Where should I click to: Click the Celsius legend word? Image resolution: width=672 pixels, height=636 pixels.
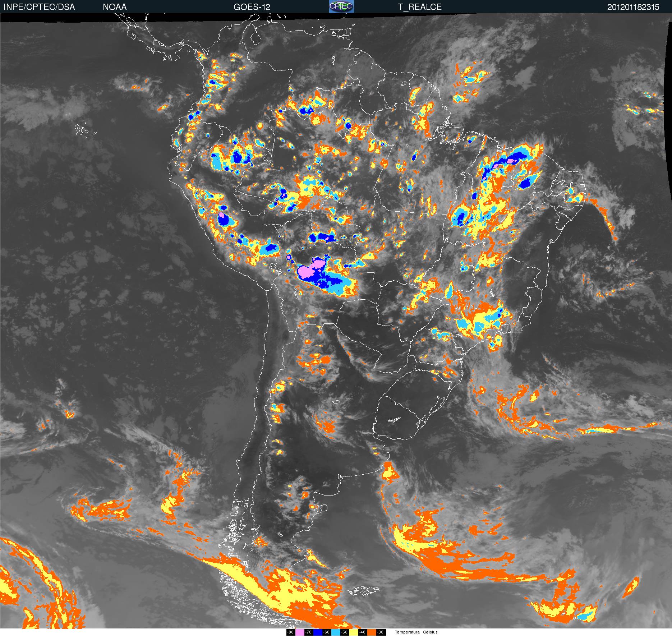pyautogui.click(x=430, y=632)
